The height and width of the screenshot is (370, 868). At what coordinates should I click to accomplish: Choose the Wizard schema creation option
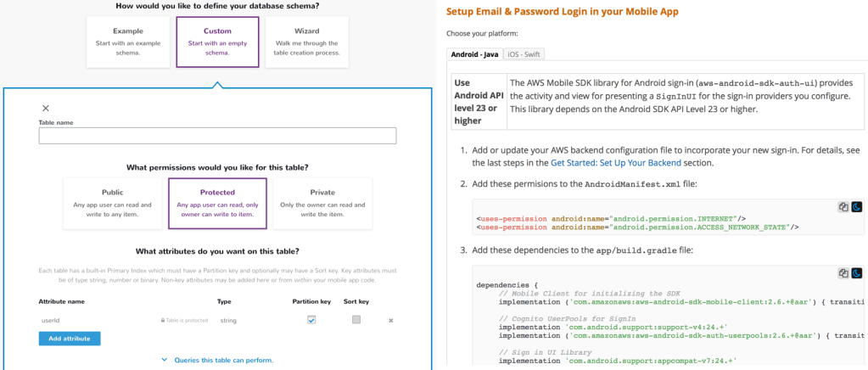pyautogui.click(x=306, y=41)
